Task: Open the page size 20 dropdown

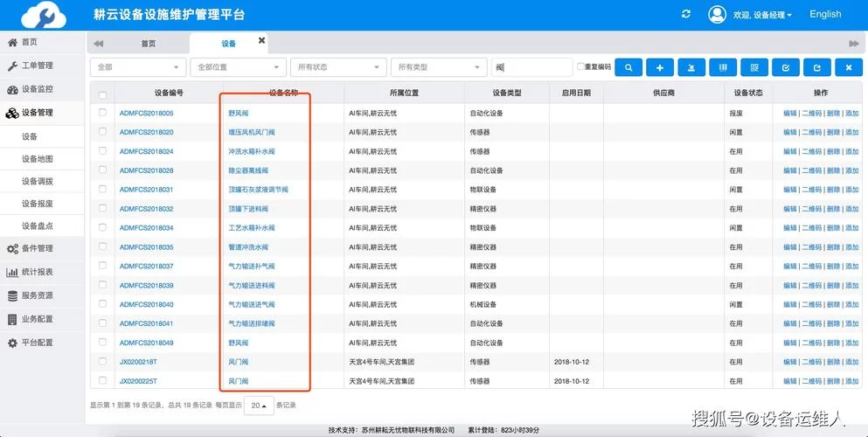Action: click(259, 406)
